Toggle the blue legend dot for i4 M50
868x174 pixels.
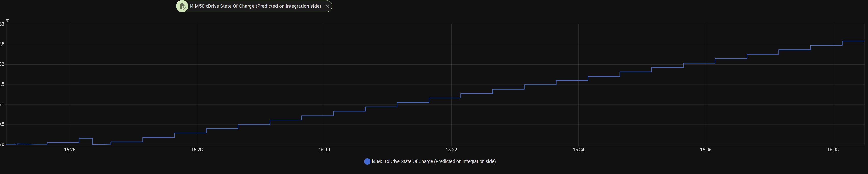[367, 161]
